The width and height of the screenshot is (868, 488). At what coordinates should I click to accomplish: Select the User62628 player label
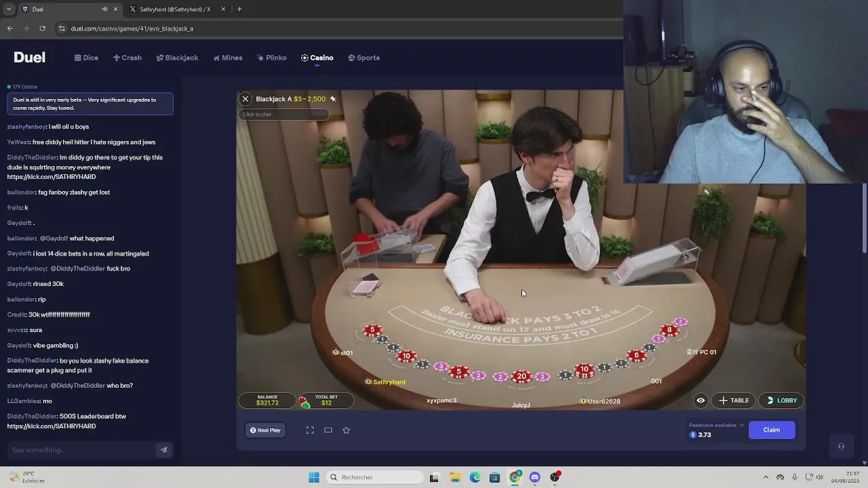601,401
